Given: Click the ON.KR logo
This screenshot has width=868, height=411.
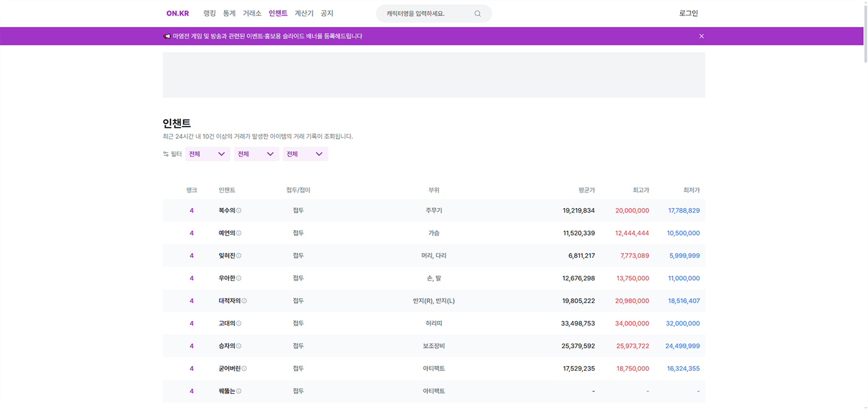Looking at the screenshot, I should tap(177, 13).
